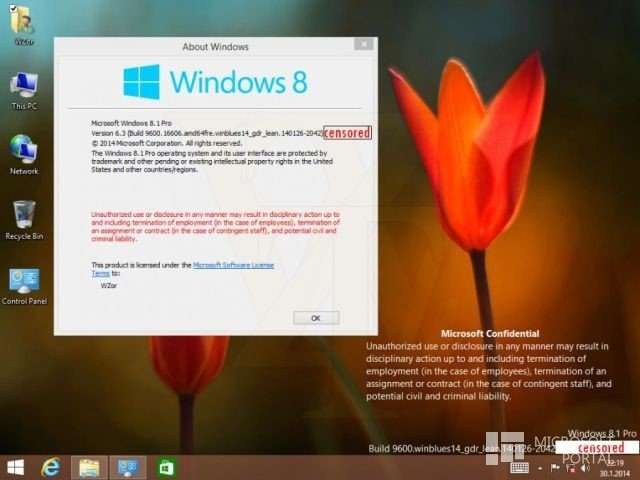
Task: Open the Control Panel desktop icon
Action: coord(24,286)
